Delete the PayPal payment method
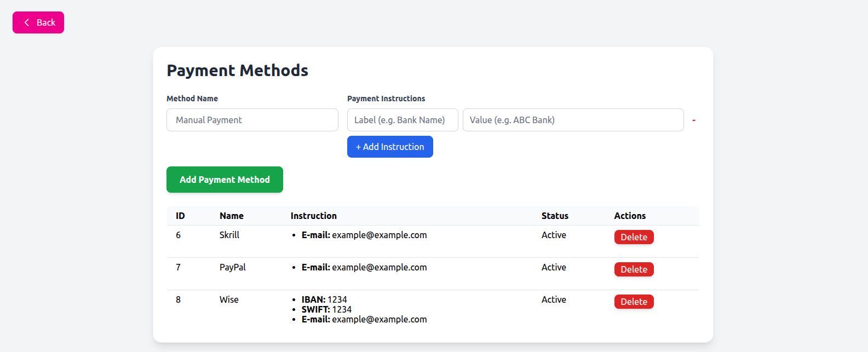 (634, 269)
